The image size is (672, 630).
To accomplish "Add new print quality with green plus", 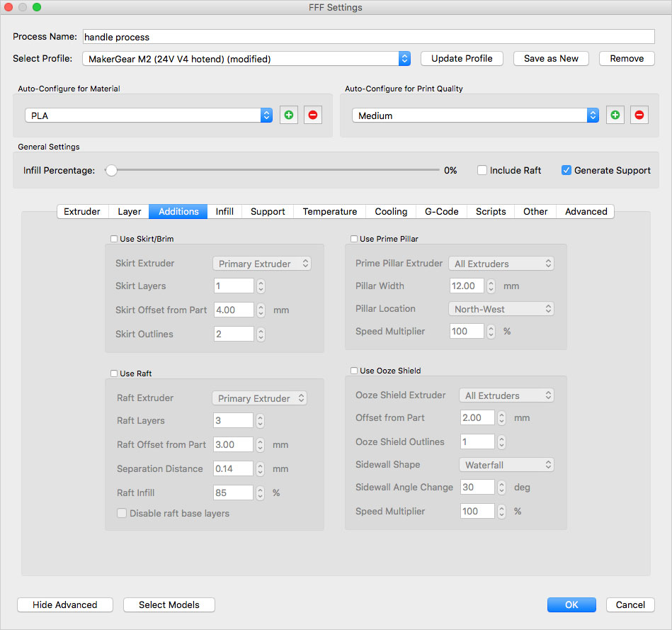I will click(615, 115).
